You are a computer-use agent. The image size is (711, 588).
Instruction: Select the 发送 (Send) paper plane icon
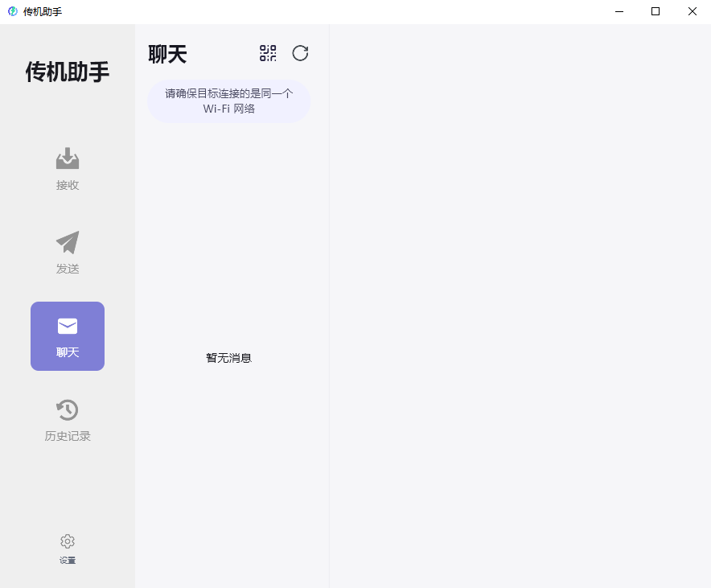pyautogui.click(x=68, y=242)
